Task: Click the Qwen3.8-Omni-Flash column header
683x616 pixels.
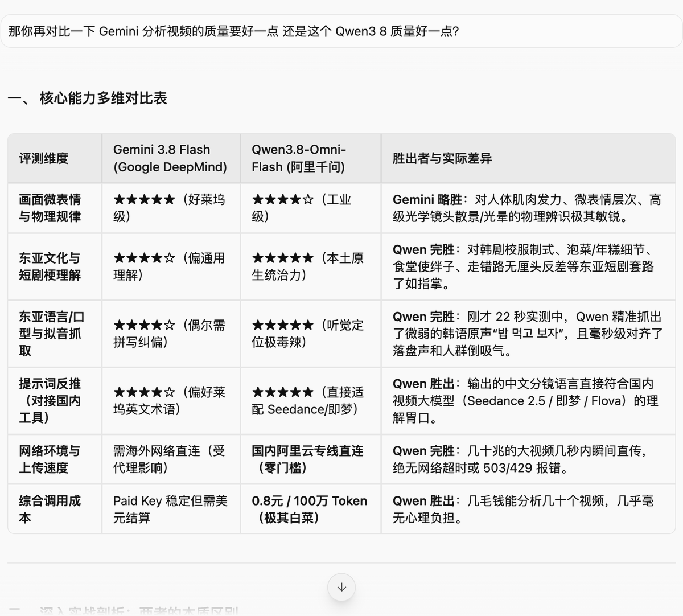Action: [310, 158]
